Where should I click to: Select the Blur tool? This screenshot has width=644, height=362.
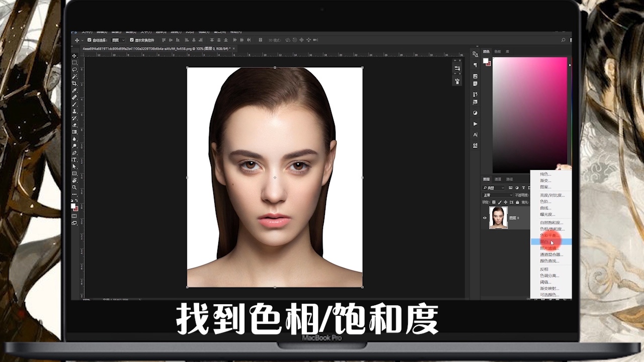click(74, 139)
